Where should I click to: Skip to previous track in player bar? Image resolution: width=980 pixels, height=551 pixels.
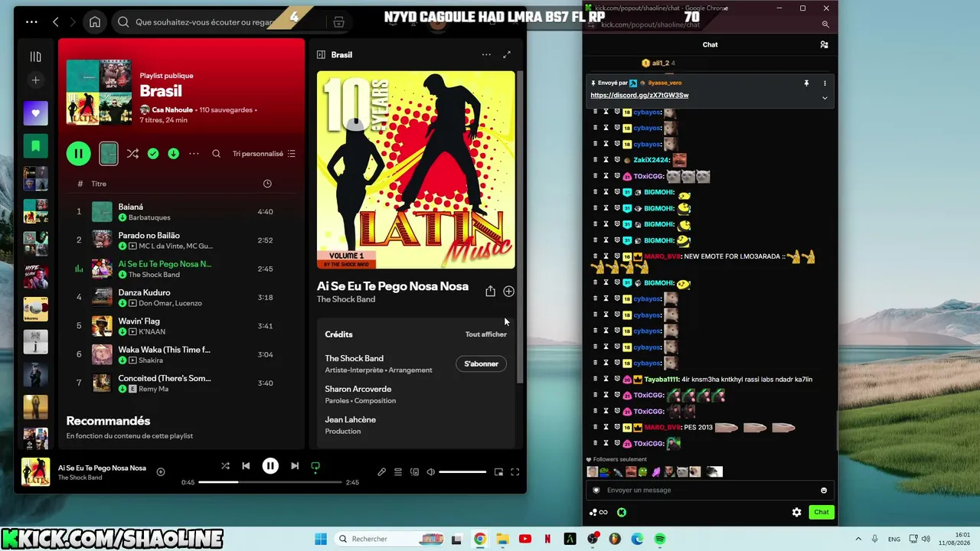[246, 465]
